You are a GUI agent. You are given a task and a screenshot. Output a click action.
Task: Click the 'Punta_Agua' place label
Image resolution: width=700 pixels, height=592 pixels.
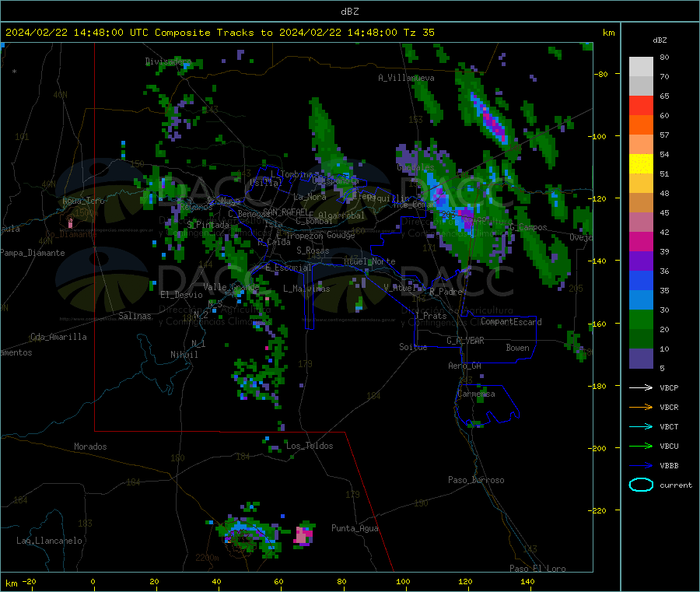tap(355, 529)
